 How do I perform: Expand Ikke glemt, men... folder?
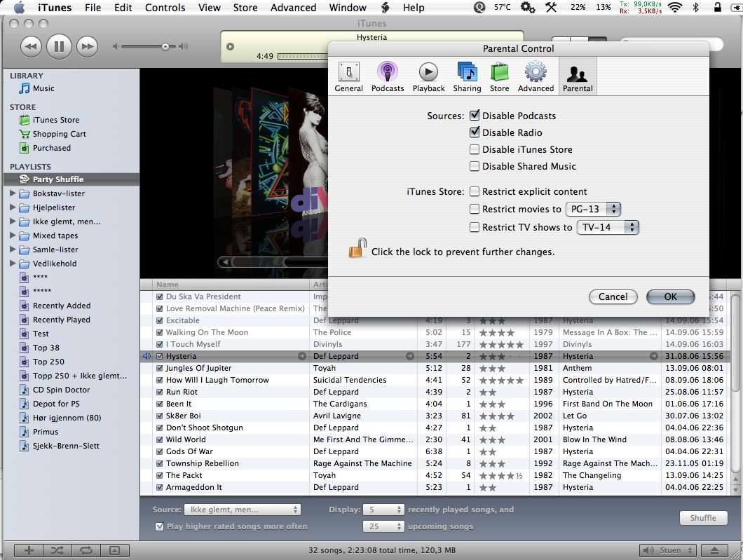(13, 221)
